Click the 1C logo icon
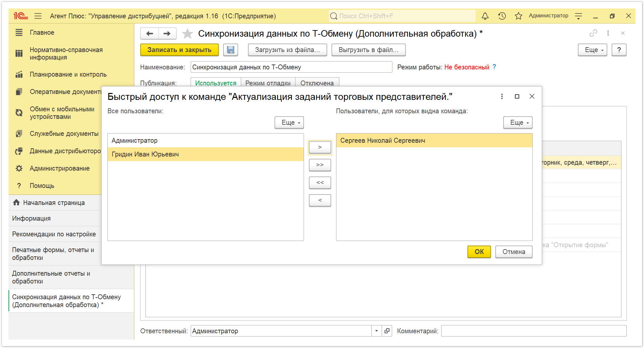 20,16
